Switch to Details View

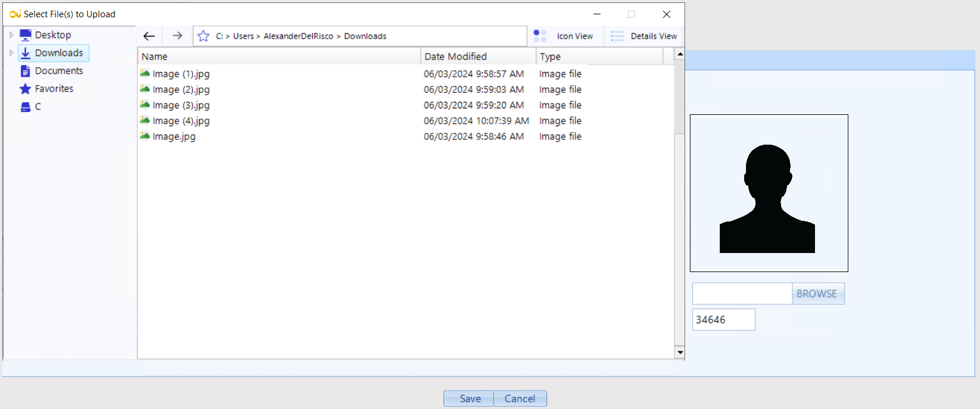point(644,36)
